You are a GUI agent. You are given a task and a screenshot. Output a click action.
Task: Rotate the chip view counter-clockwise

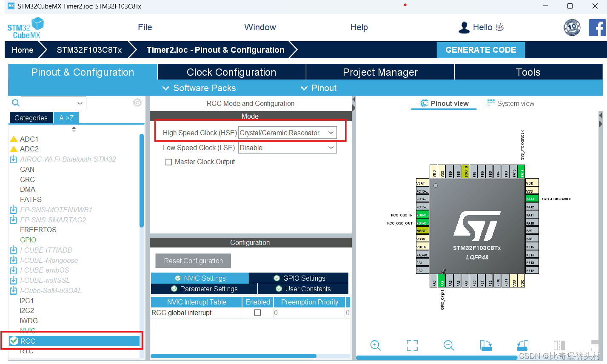(523, 345)
